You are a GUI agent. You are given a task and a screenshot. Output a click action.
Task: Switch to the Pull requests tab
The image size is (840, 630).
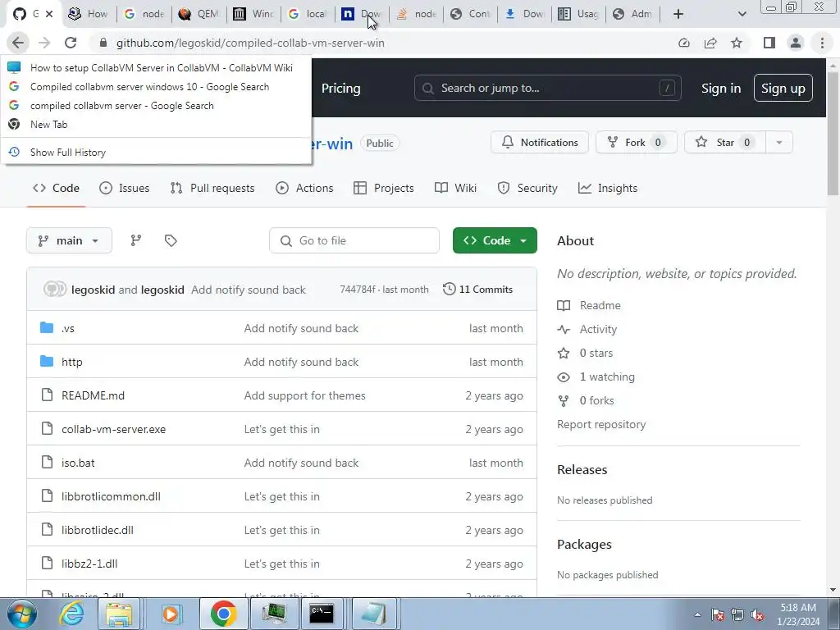pyautogui.click(x=212, y=188)
